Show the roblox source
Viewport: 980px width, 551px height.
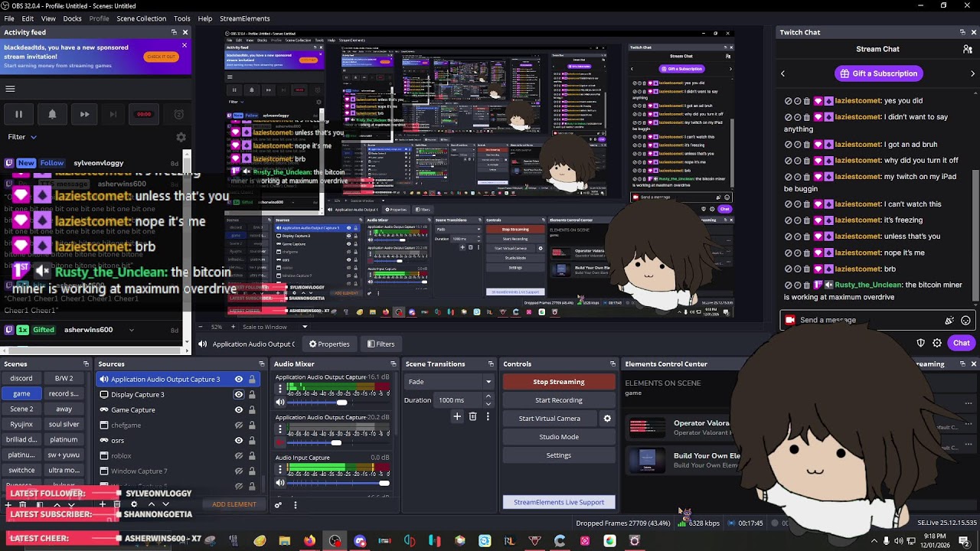(239, 455)
